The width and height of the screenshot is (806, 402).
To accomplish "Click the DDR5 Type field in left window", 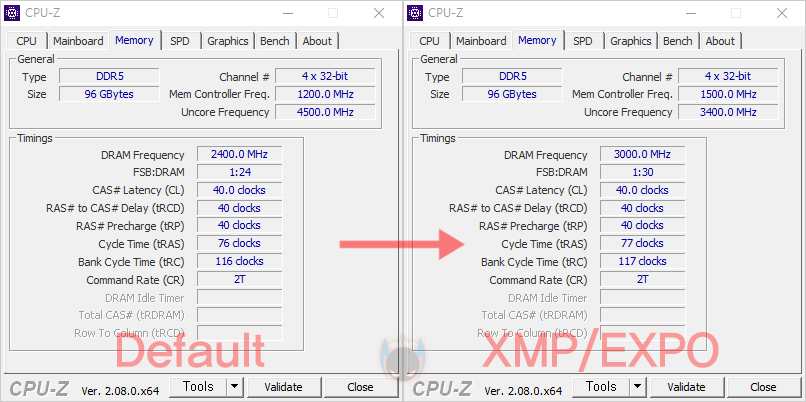I will [109, 77].
